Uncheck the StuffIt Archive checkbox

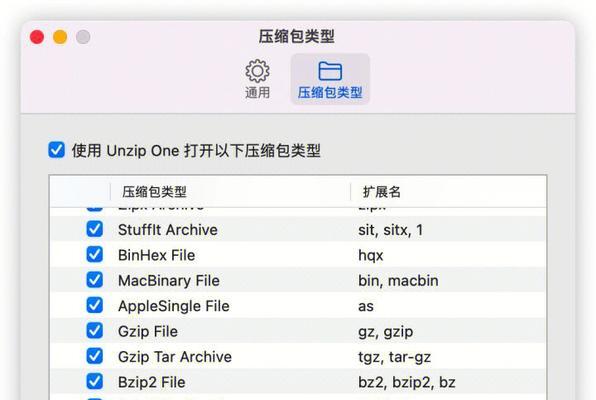(94, 229)
